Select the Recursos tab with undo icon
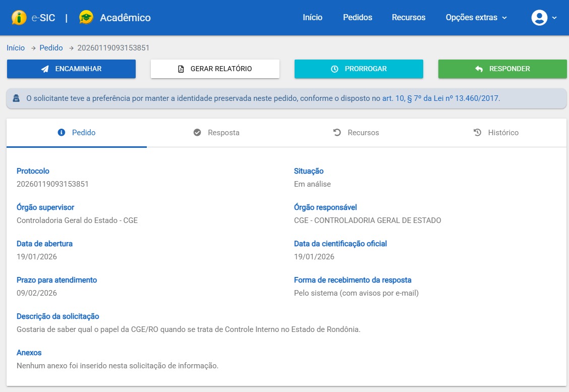Screen dimensions: 569x392 pyautogui.click(x=356, y=133)
